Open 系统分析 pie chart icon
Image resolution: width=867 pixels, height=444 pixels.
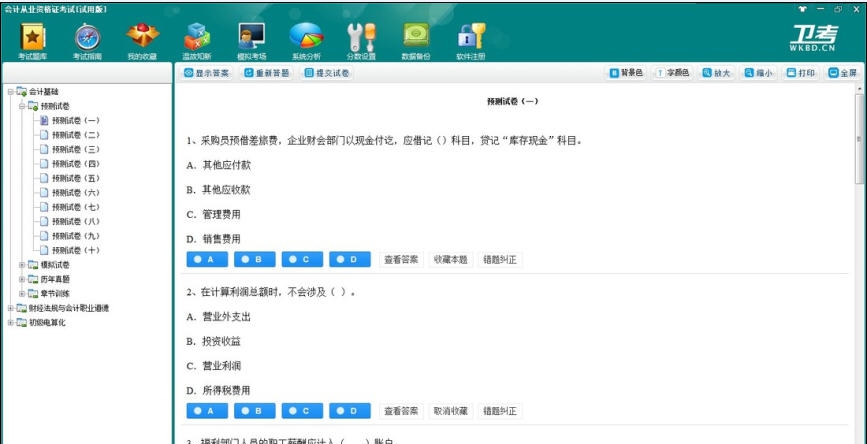coord(306,41)
